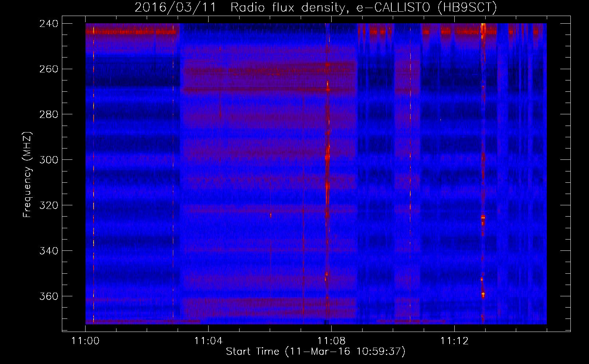Click the 11:04 time tick label
This screenshot has width=589, height=364.
tap(208, 341)
